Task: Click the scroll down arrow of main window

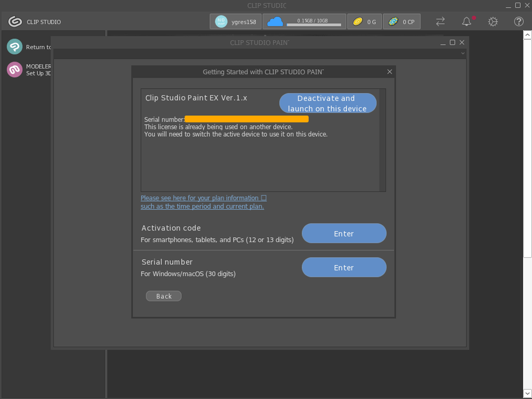Action: coord(528,393)
